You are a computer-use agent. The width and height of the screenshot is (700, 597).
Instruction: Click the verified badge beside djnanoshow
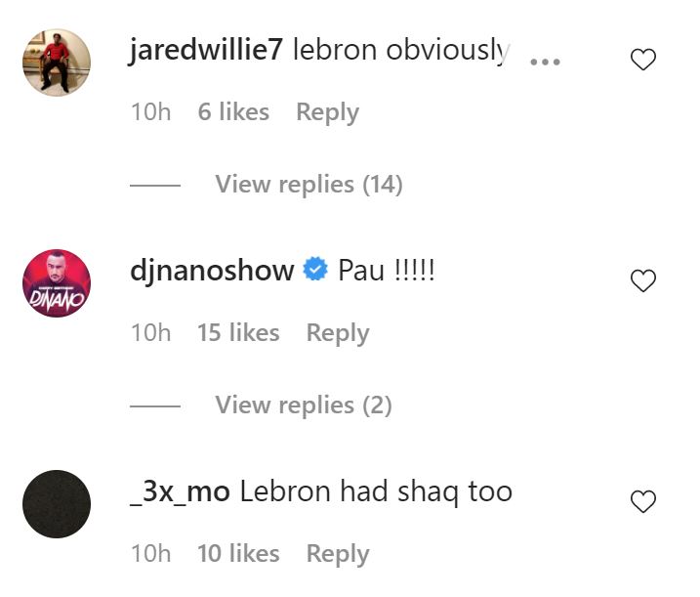pyautogui.click(x=315, y=269)
